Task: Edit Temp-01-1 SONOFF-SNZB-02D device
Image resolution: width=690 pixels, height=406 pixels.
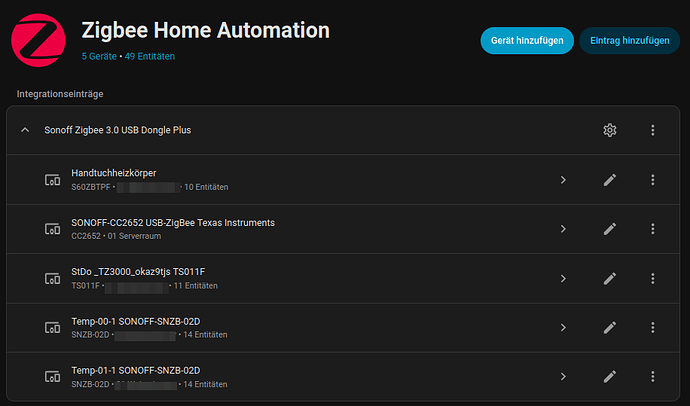Action: tap(610, 377)
